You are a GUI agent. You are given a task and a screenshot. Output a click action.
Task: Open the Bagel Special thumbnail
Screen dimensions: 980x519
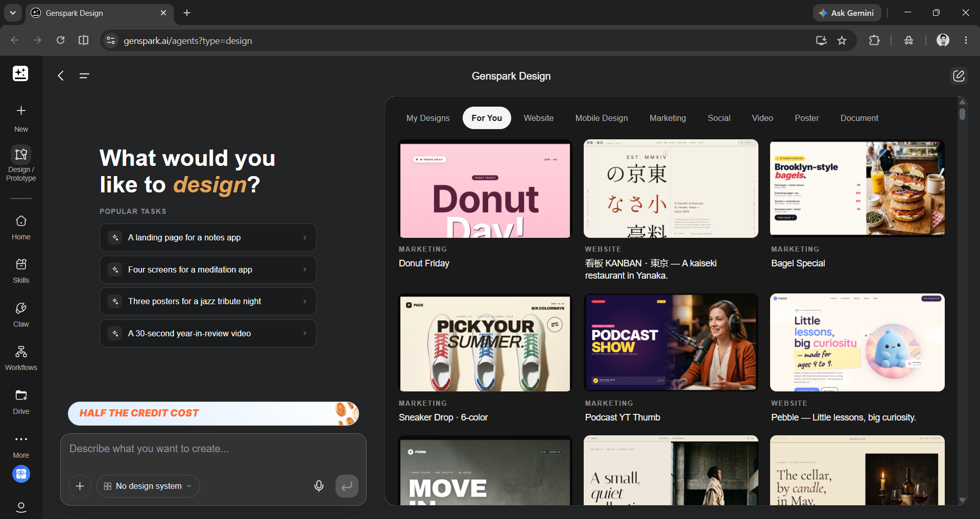point(857,189)
